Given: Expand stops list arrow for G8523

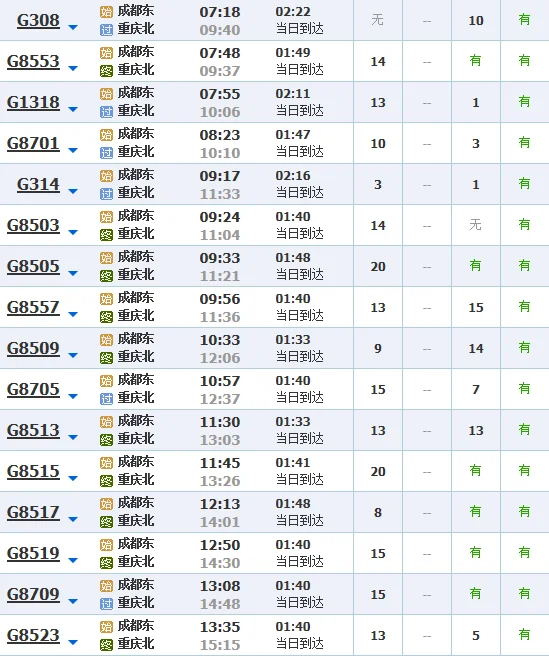Looking at the screenshot, I should (73, 643).
